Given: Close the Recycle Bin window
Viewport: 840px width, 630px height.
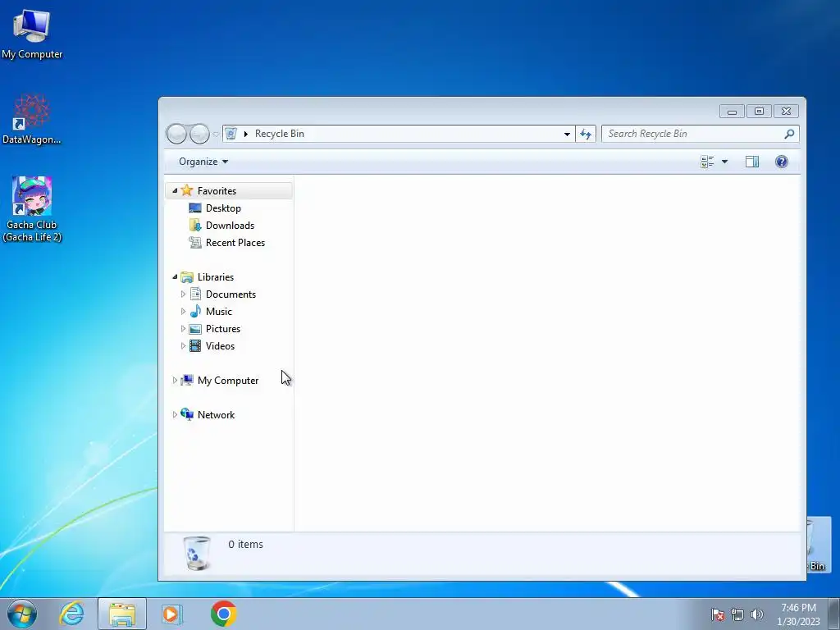Looking at the screenshot, I should [786, 112].
